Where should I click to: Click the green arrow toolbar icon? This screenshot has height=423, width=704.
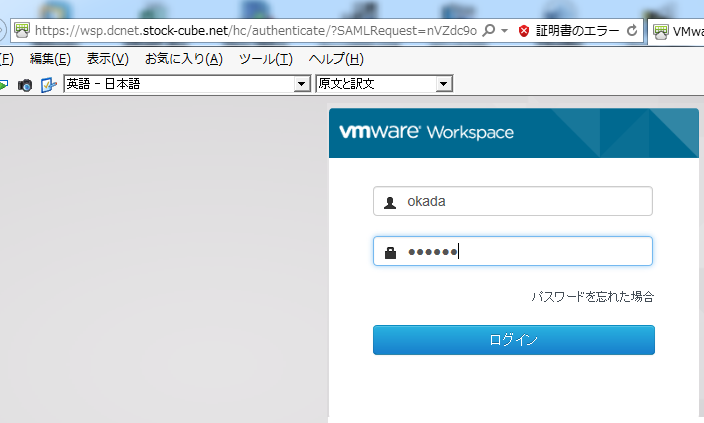coord(4,85)
